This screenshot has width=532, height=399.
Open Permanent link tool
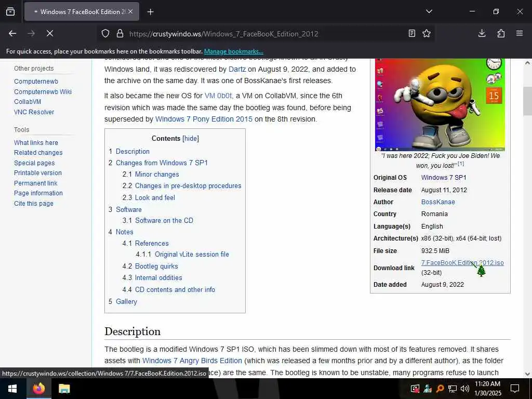36,183
